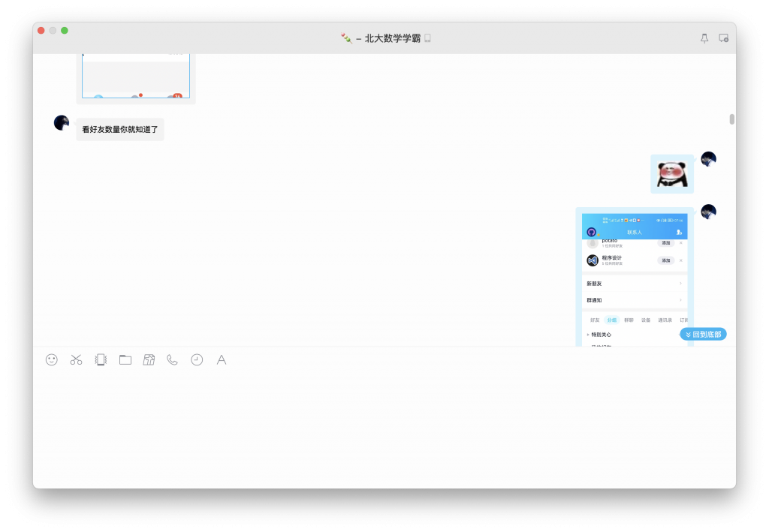
Task: Open font formatting with the A icon
Action: click(x=221, y=360)
